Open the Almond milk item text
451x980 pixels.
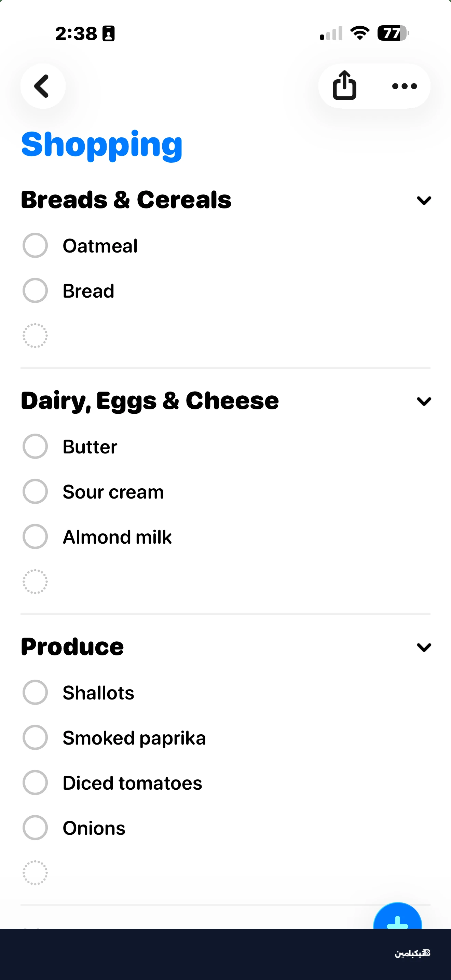[117, 537]
